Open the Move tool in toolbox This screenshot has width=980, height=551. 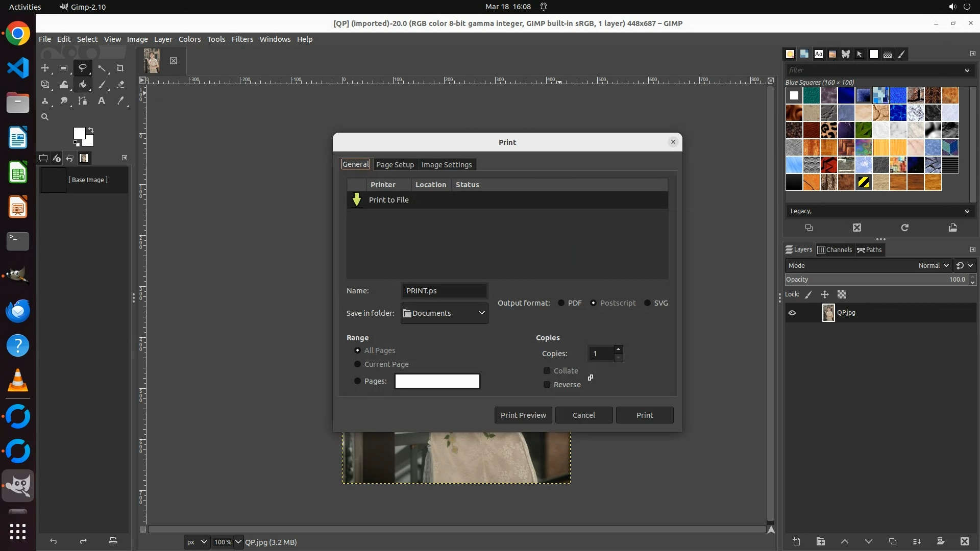pyautogui.click(x=45, y=68)
